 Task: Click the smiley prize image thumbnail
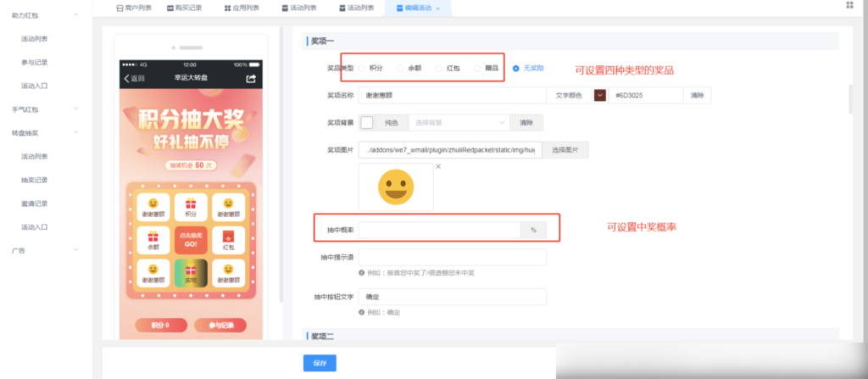click(x=396, y=187)
